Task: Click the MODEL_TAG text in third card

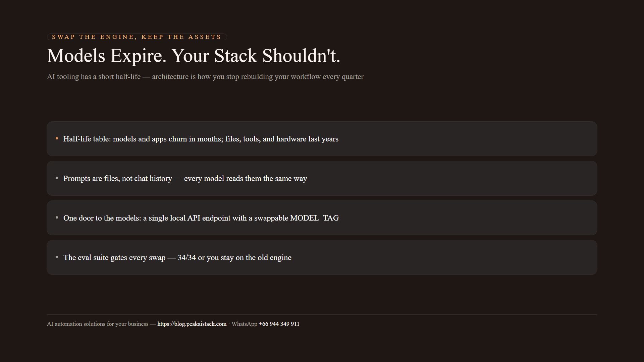Action: (315, 218)
